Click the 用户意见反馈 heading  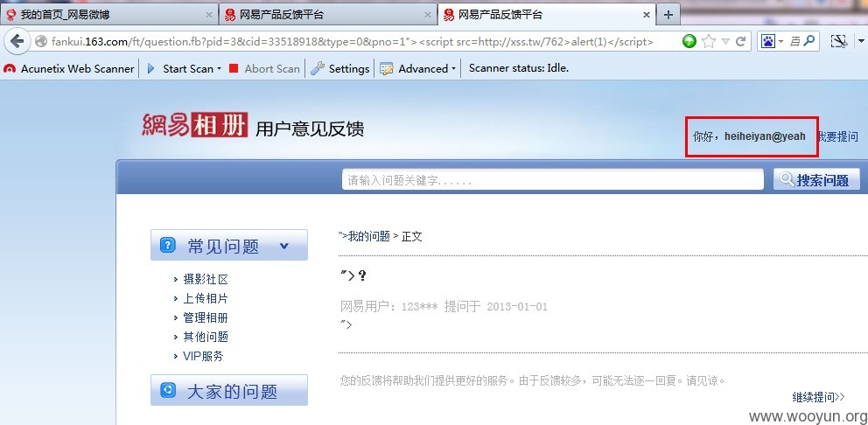click(x=310, y=129)
